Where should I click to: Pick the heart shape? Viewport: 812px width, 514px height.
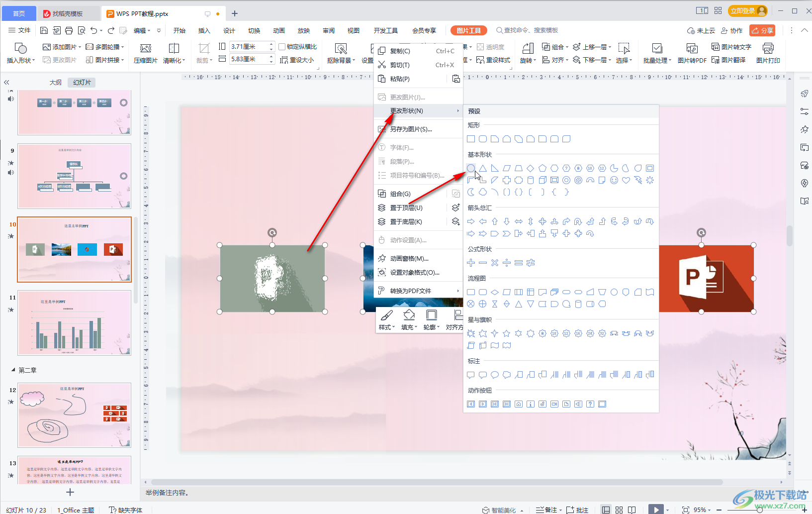626,180
